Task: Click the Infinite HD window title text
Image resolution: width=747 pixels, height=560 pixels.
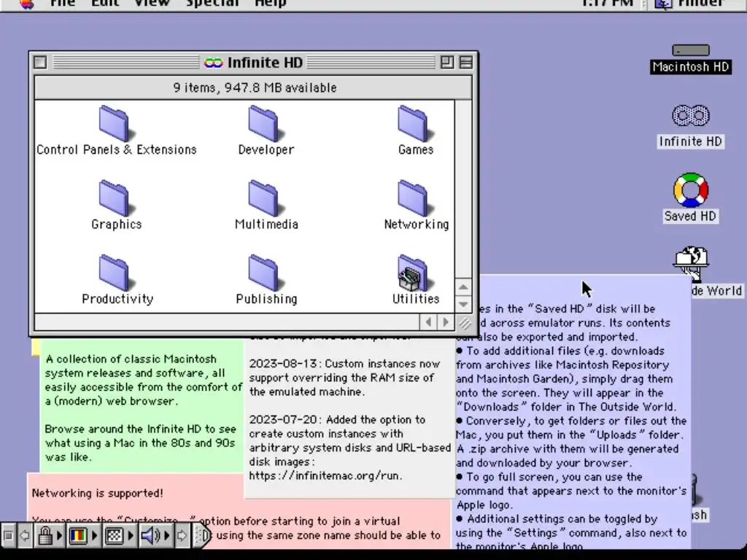Action: pos(265,63)
